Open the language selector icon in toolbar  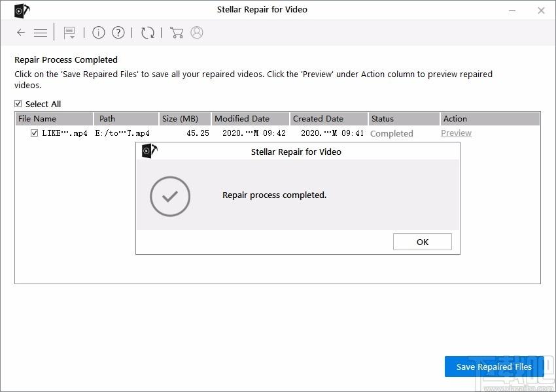69,33
